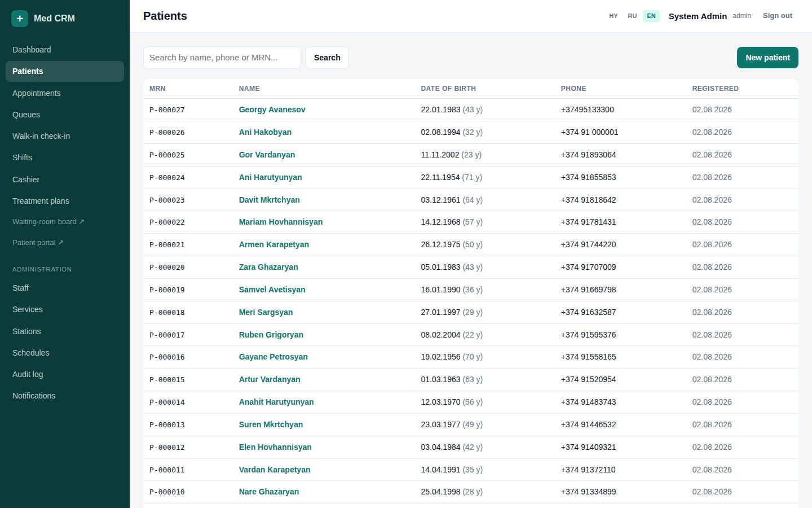Create a New patient
The width and height of the screenshot is (812, 508).
(x=767, y=58)
